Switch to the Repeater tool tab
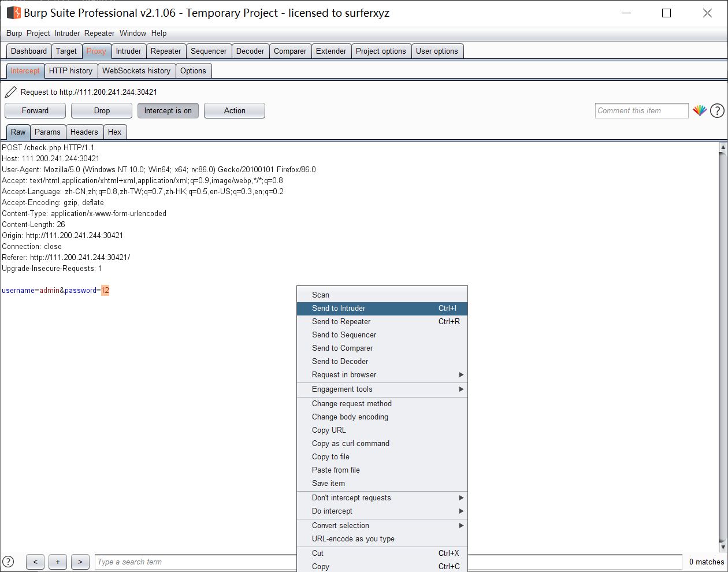Image resolution: width=728 pixels, height=572 pixels. 166,51
